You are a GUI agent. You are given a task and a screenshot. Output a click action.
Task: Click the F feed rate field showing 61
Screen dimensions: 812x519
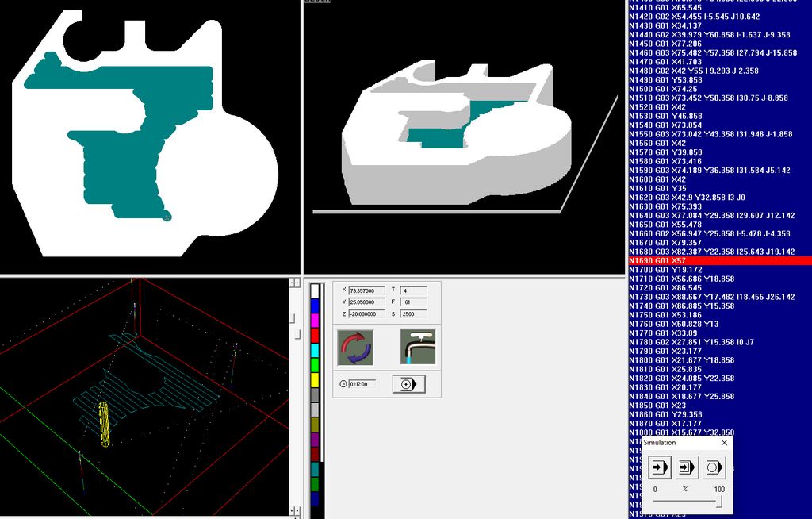point(413,302)
